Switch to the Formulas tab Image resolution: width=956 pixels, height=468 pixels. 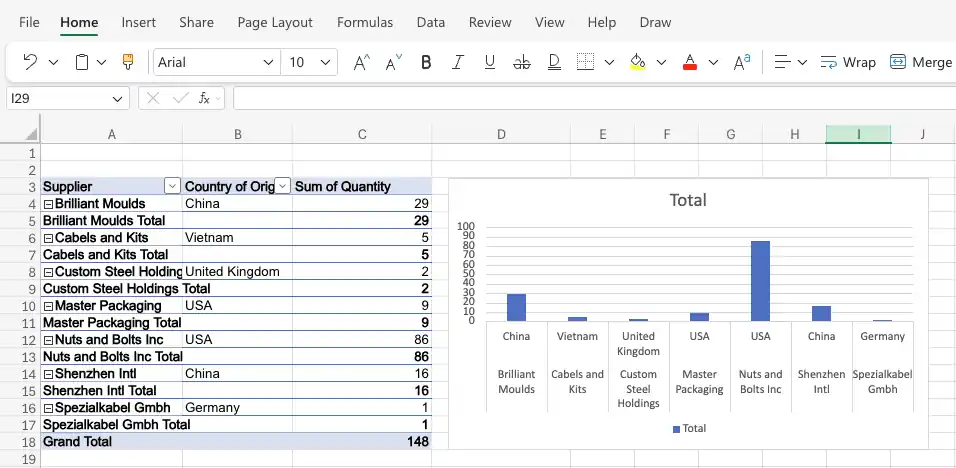365,23
